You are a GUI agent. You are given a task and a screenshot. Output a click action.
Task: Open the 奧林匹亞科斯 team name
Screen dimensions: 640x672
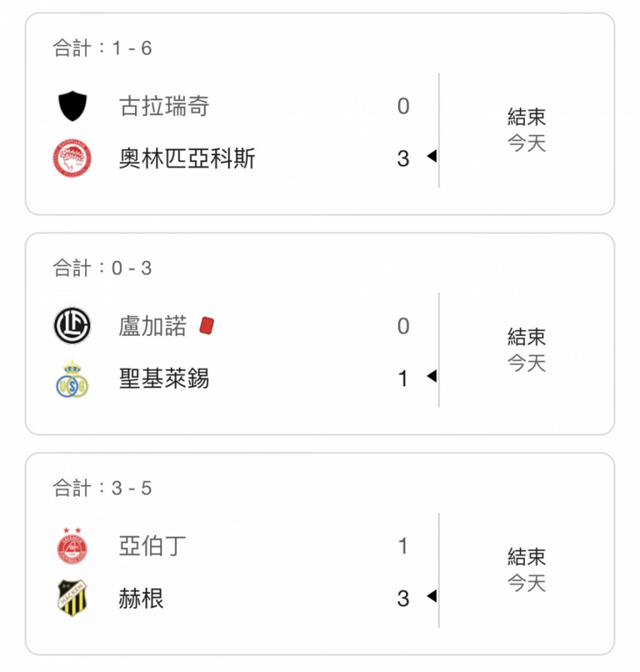point(187,158)
